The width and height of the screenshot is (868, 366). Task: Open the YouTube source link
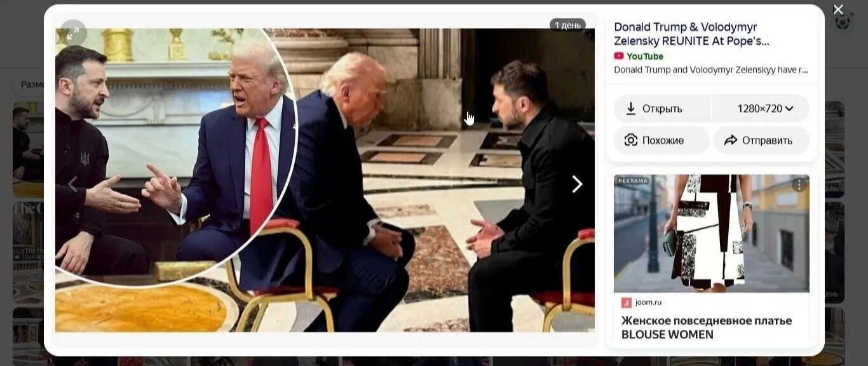(x=639, y=56)
